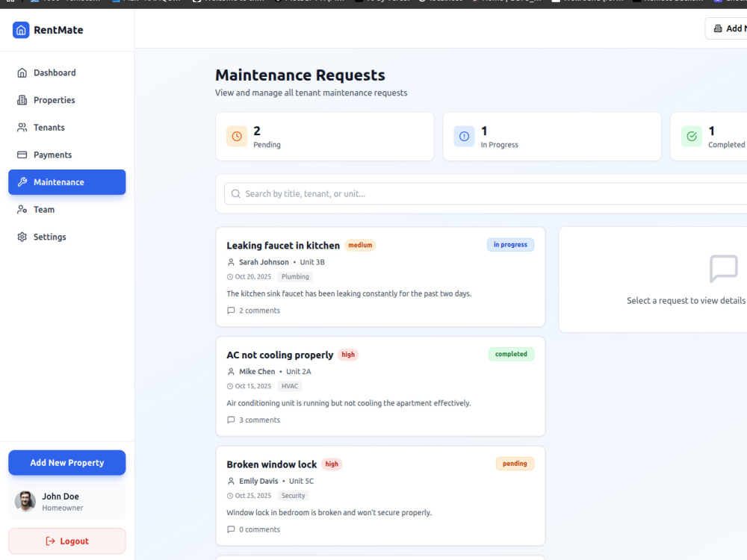Click the comment icon beside 0 comments
This screenshot has width=747, height=560.
click(x=231, y=529)
